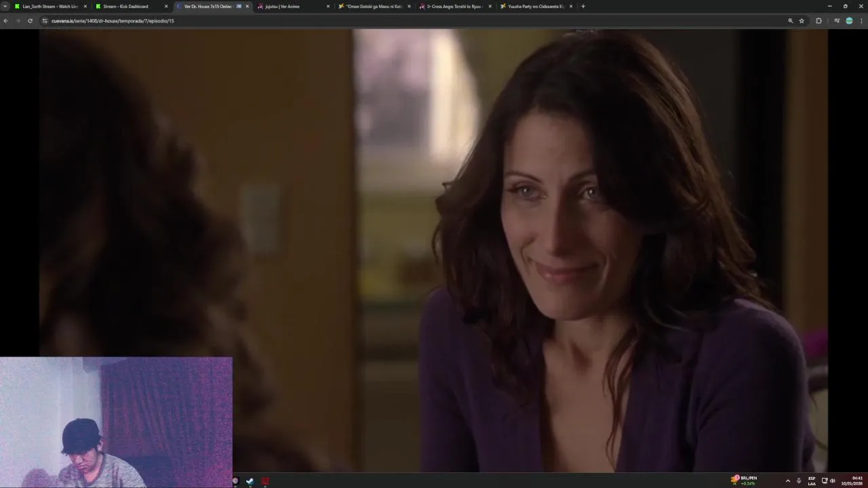Bookmark this page with the star
The image size is (868, 488).
[802, 21]
